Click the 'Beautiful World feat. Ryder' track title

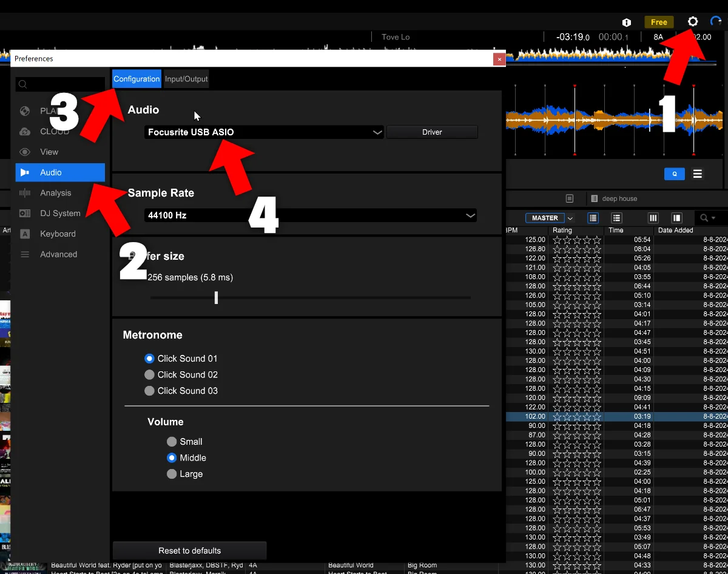click(x=106, y=565)
